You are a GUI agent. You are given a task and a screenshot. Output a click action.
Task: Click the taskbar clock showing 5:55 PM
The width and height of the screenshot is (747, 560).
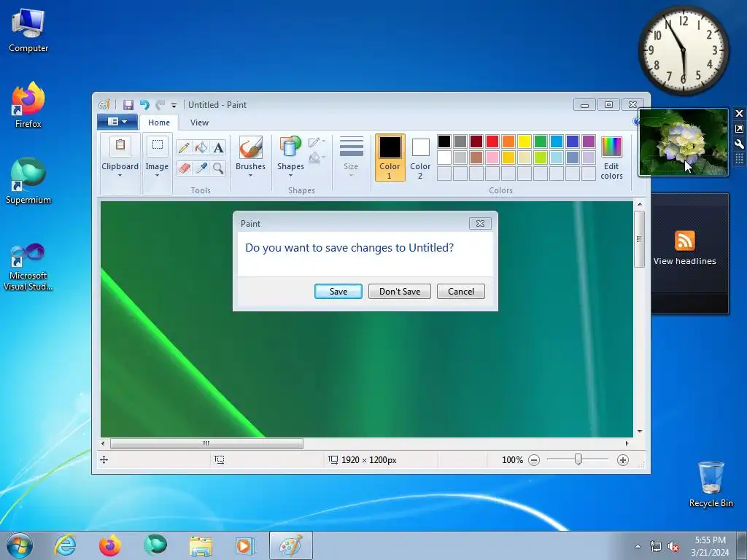click(710, 546)
